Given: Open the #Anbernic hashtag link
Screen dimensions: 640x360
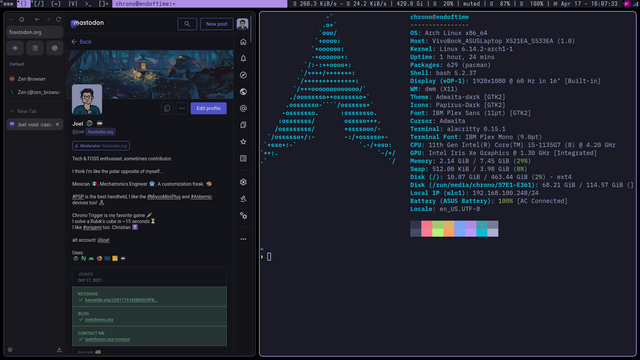Looking at the screenshot, I should point(201,197).
